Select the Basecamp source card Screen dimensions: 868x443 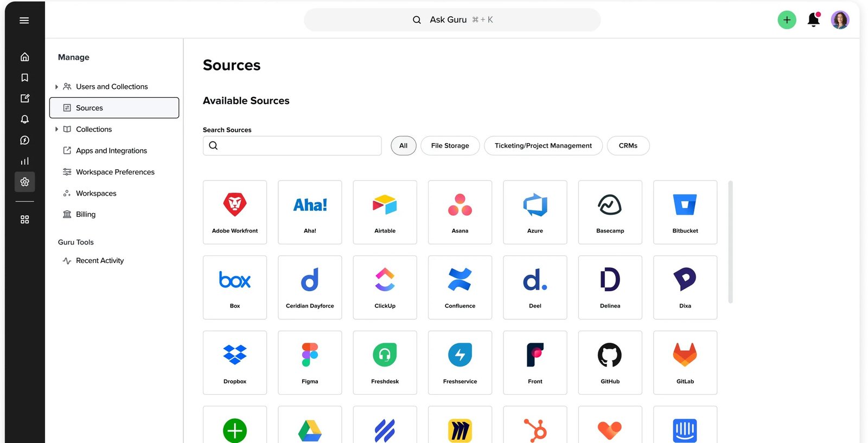(x=610, y=212)
